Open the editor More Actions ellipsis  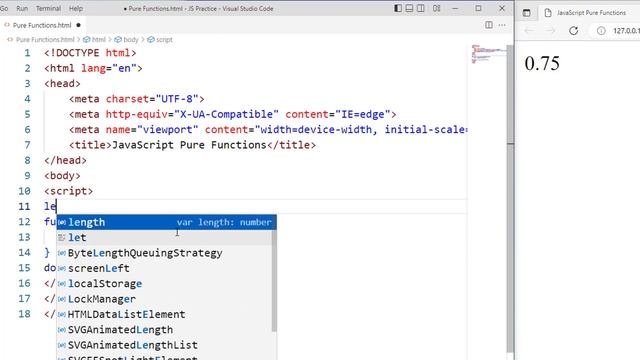click(x=502, y=25)
